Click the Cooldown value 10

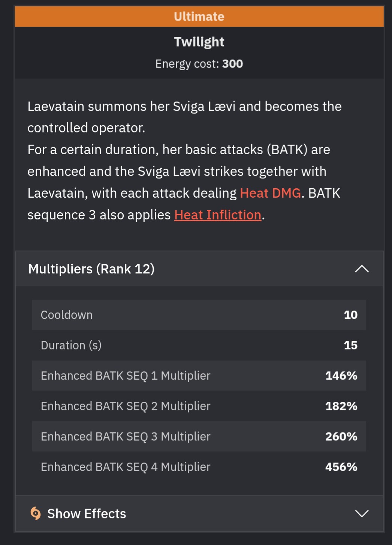tap(350, 315)
